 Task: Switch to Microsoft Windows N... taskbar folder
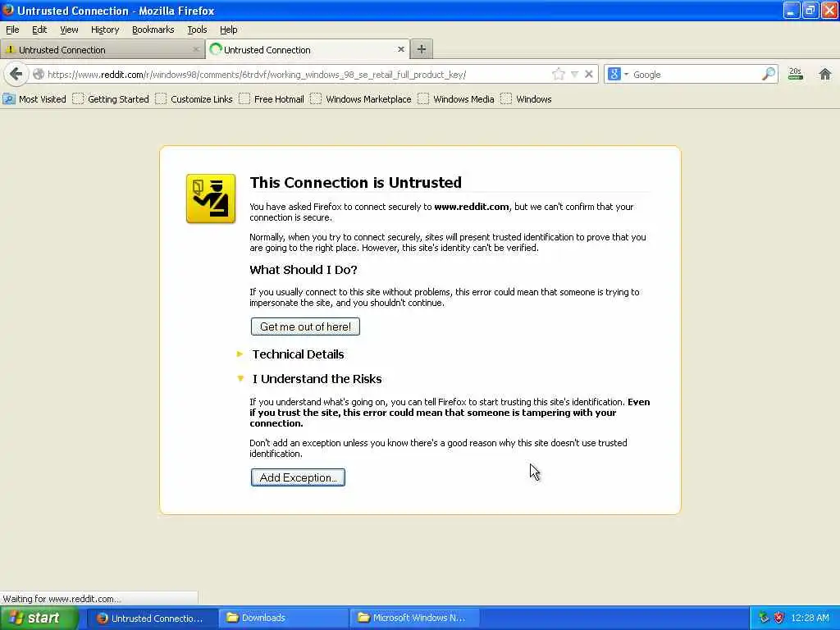tap(414, 618)
